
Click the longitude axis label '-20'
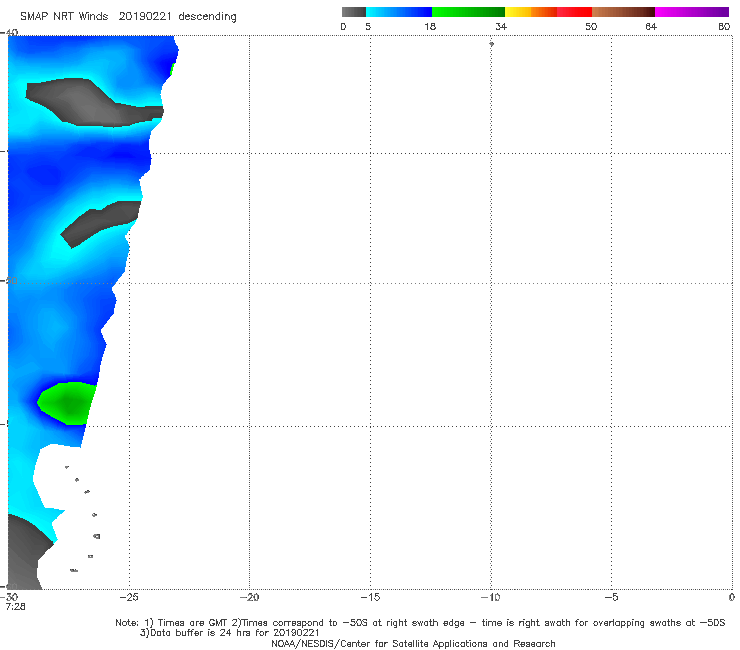coord(249,597)
